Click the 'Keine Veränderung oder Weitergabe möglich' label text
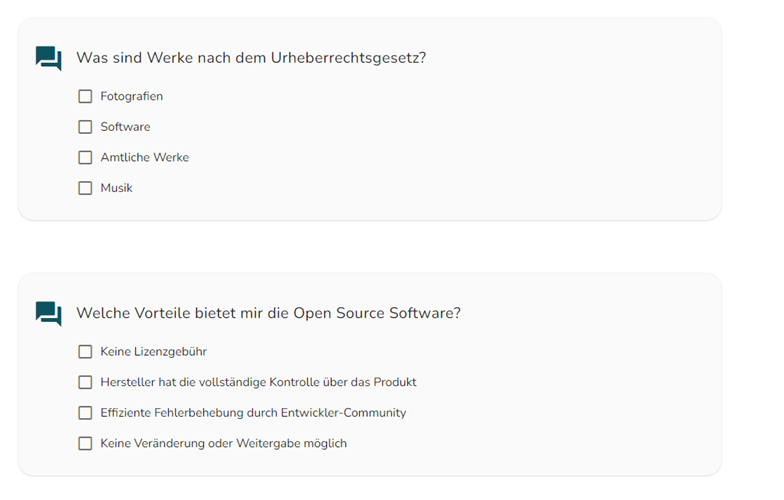The height and width of the screenshot is (500, 784). [223, 443]
